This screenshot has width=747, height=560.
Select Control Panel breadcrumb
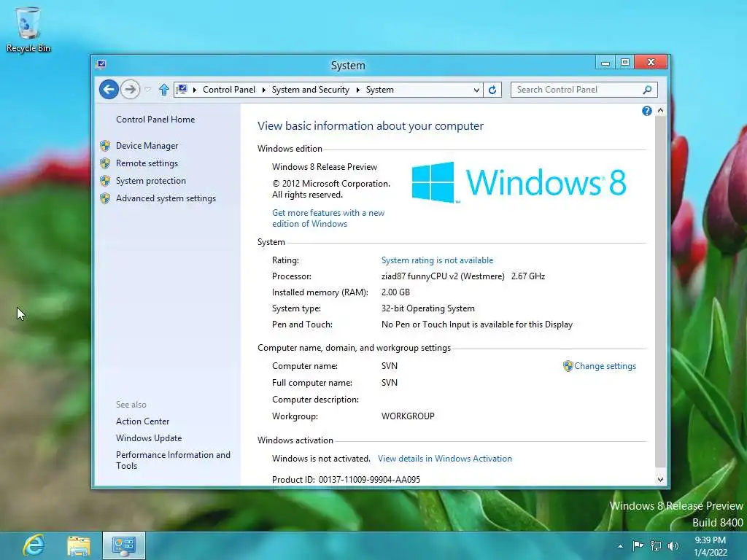(228, 90)
